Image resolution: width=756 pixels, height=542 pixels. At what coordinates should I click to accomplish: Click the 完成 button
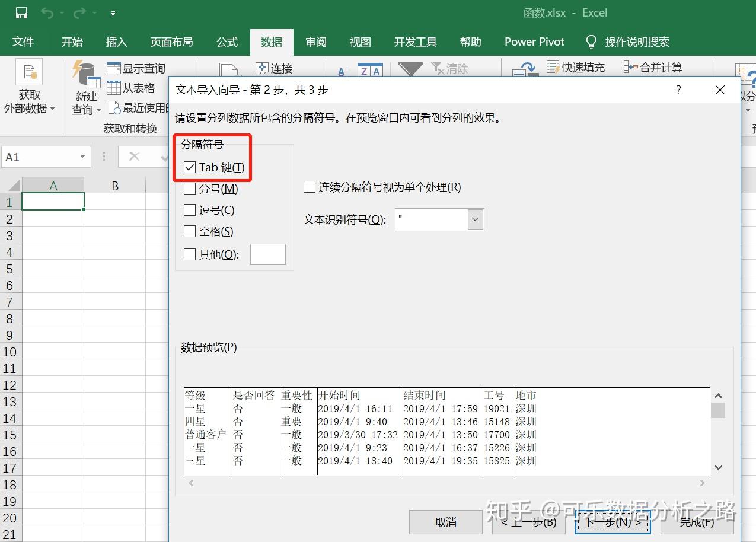click(697, 522)
